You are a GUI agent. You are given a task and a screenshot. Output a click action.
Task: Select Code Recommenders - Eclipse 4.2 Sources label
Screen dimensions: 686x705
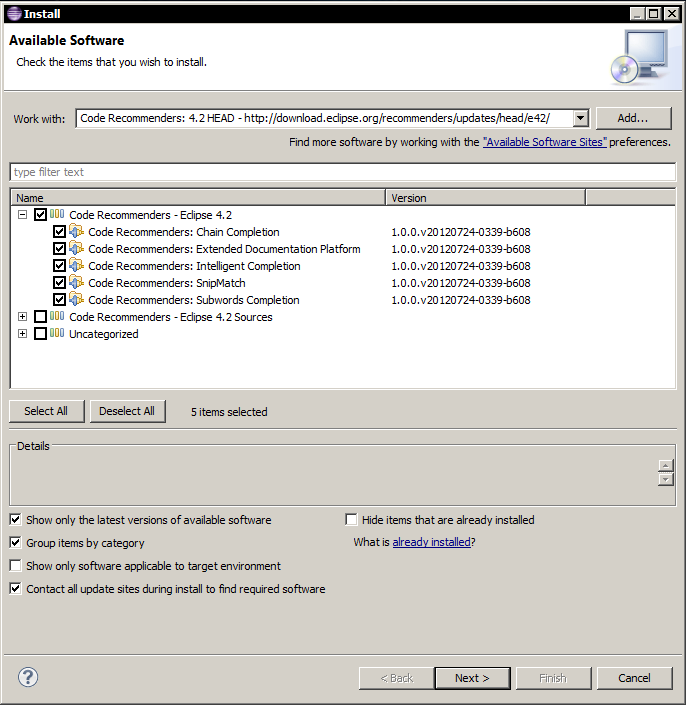click(170, 317)
